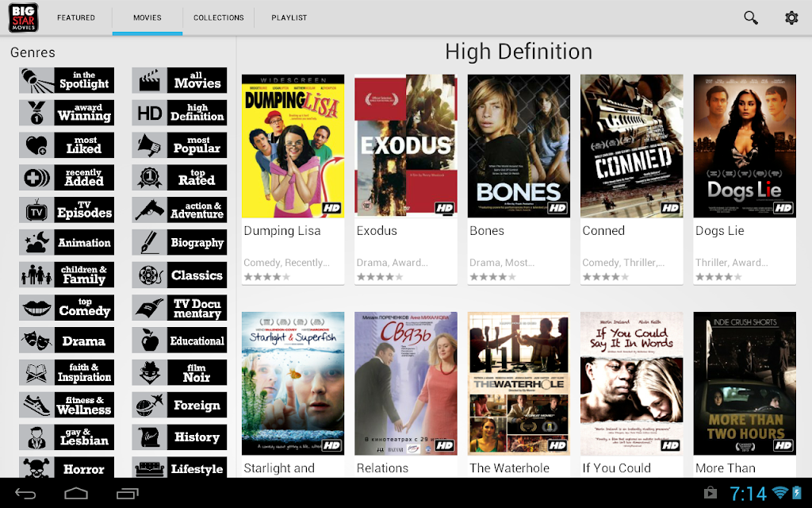Open The Waterhole movie poster
The height and width of the screenshot is (508, 812).
point(519,383)
